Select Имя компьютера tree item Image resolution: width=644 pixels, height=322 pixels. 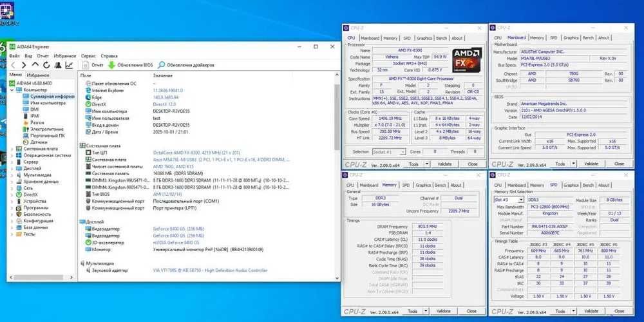click(44, 103)
